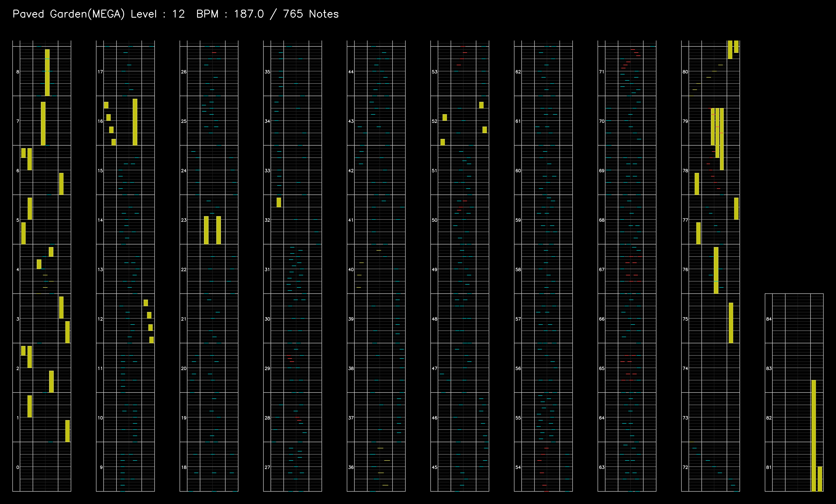Click the tall hold note spanning measures 81 to 83
The width and height of the screenshot is (836, 504).
(x=814, y=436)
